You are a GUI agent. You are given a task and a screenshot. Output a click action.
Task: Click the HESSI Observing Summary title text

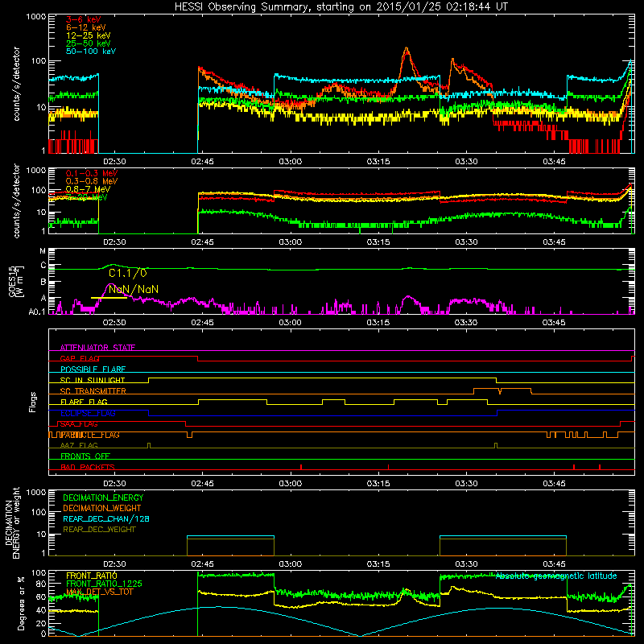[341, 7]
